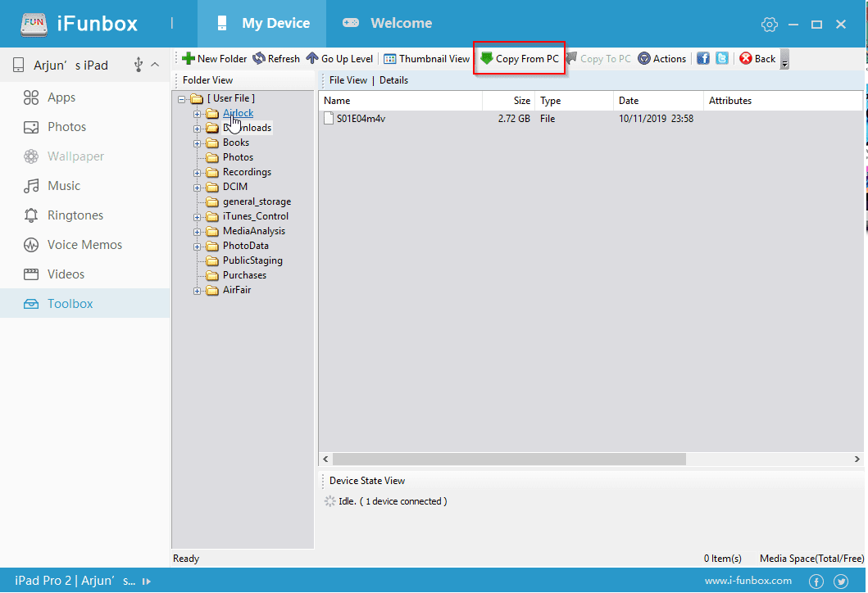The width and height of the screenshot is (868, 593).
Task: Click the My Device tab phone icon
Action: point(222,23)
